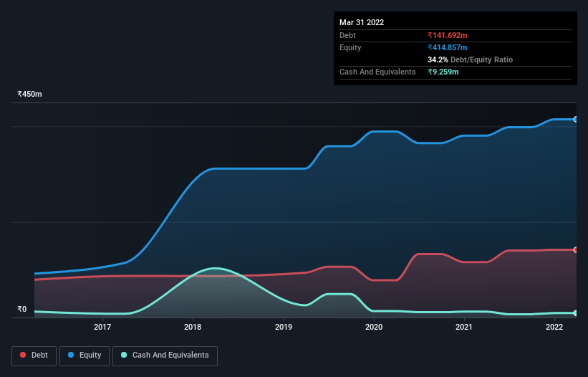Toggle Cash And Equivalents legend button
This screenshot has width=588, height=377.
(x=165, y=355)
